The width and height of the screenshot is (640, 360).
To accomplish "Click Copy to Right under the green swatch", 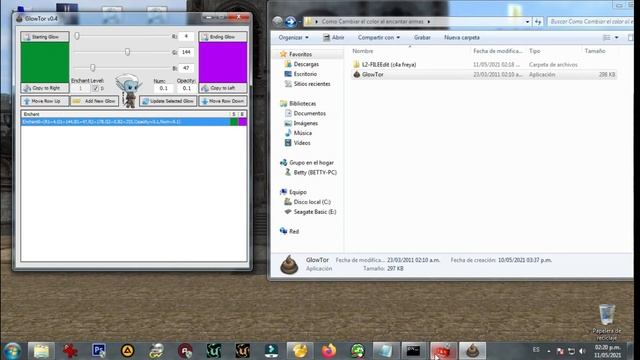I will [x=45, y=88].
